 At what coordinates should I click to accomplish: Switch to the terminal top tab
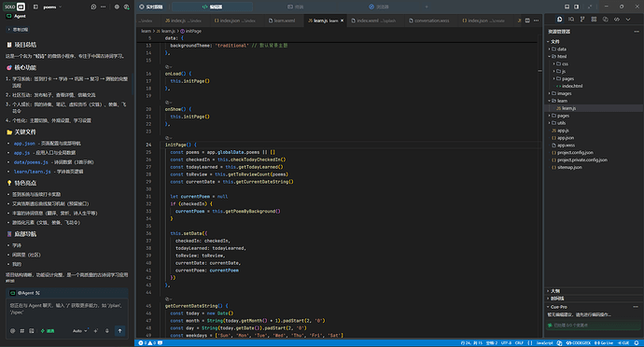click(x=296, y=7)
